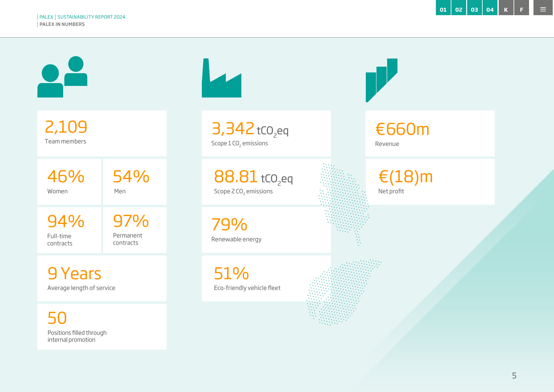Image resolution: width=554 pixels, height=392 pixels.
Task: Select the 79% renewable energy figure
Action: [229, 225]
